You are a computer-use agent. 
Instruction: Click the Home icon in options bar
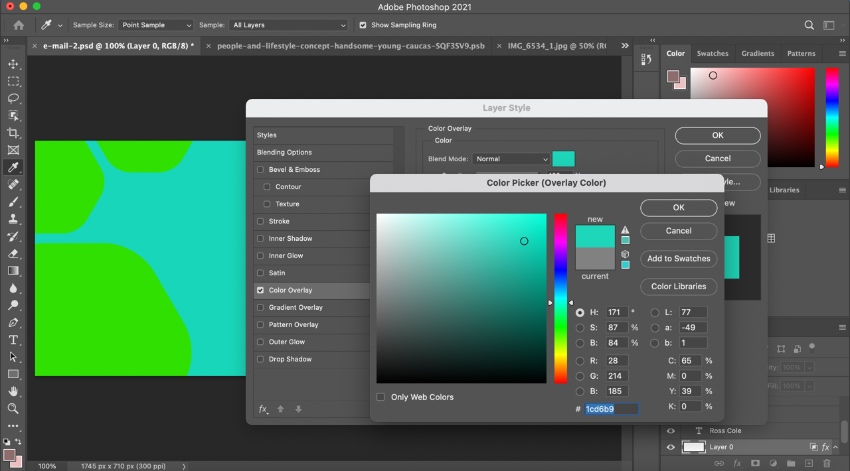[18, 24]
